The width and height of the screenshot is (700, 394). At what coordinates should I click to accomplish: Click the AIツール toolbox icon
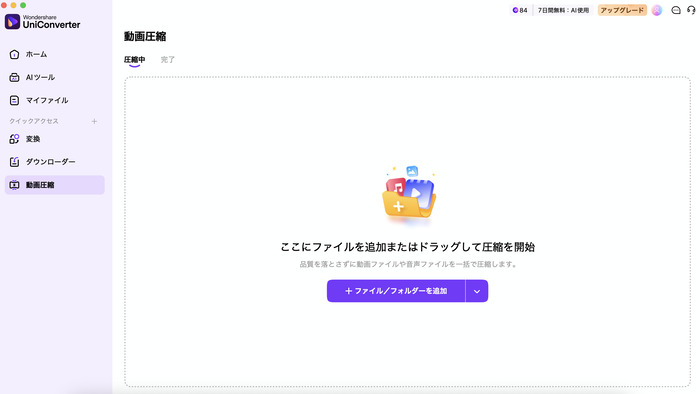(x=14, y=77)
